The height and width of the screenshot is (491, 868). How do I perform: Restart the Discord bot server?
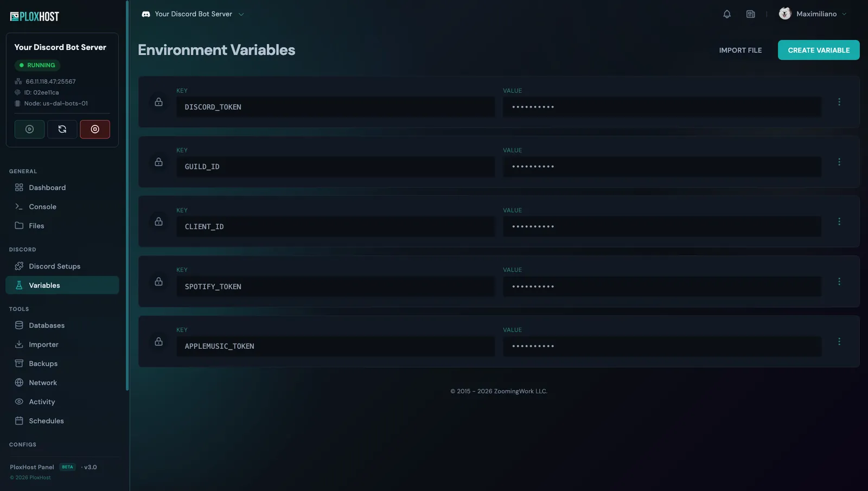pos(62,129)
